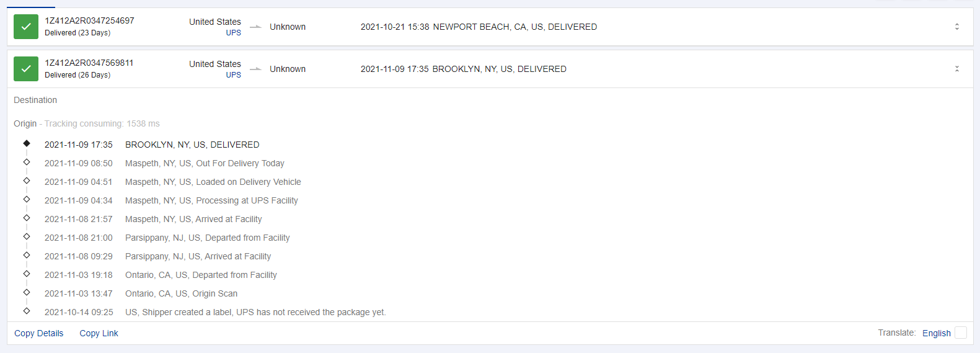Expand the Newport Beach shipment details
The image size is (980, 353).
pyautogui.click(x=956, y=27)
